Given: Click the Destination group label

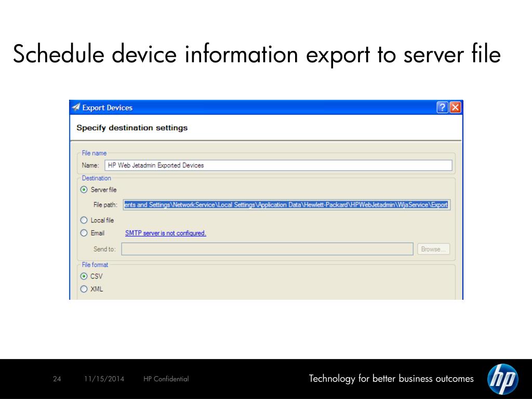Looking at the screenshot, I should [x=96, y=178].
